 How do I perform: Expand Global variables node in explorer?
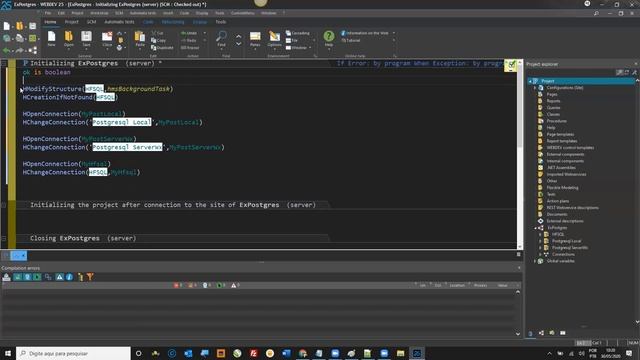tap(535, 261)
